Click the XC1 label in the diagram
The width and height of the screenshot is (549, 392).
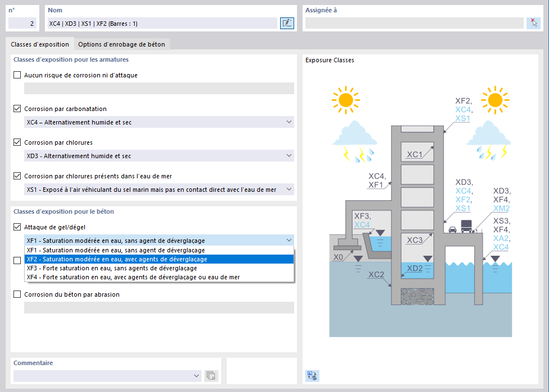click(x=414, y=155)
